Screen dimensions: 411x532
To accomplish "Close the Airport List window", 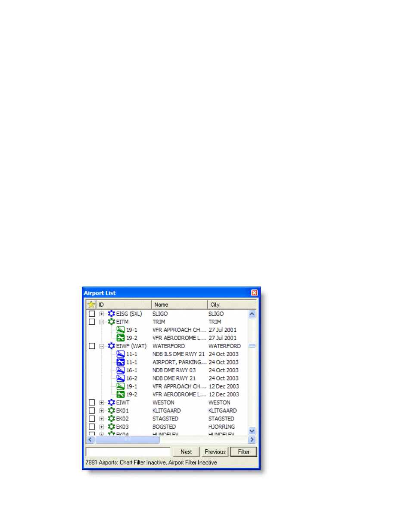I will point(254,293).
